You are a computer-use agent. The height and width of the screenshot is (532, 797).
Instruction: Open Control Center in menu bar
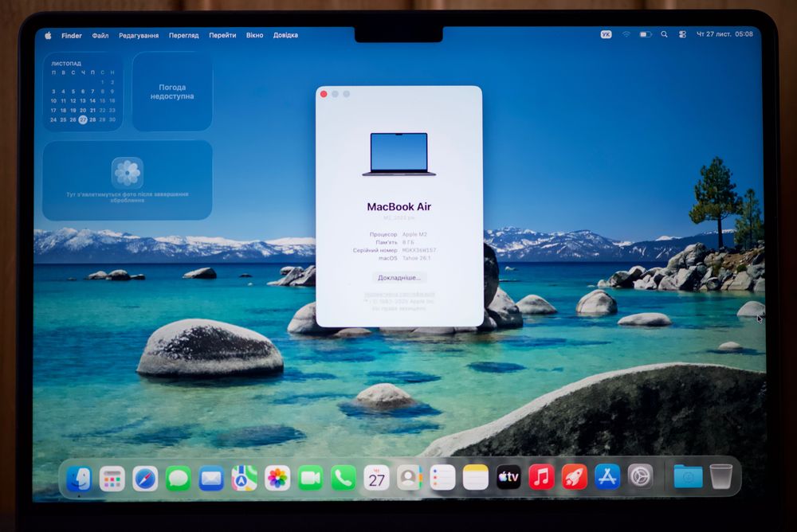pyautogui.click(x=682, y=34)
